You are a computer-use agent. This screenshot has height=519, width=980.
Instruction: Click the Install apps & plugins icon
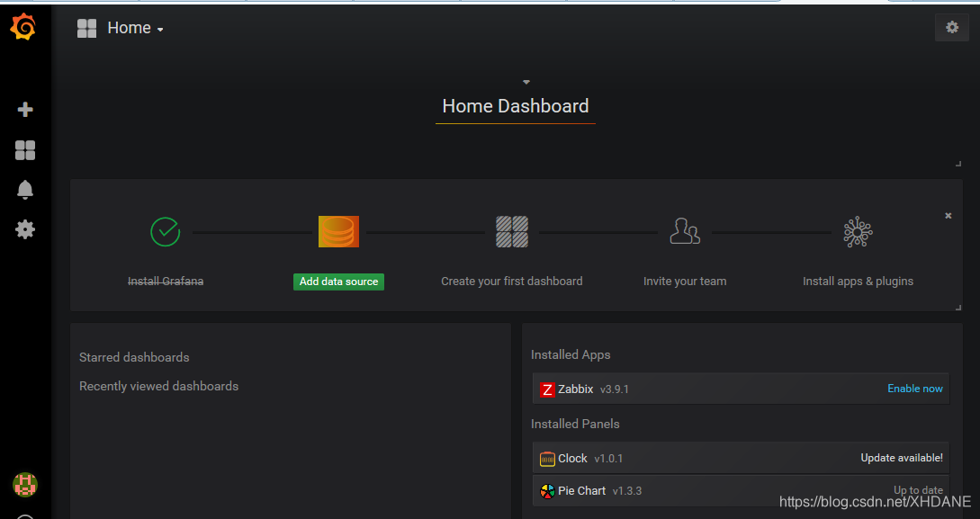coord(859,232)
